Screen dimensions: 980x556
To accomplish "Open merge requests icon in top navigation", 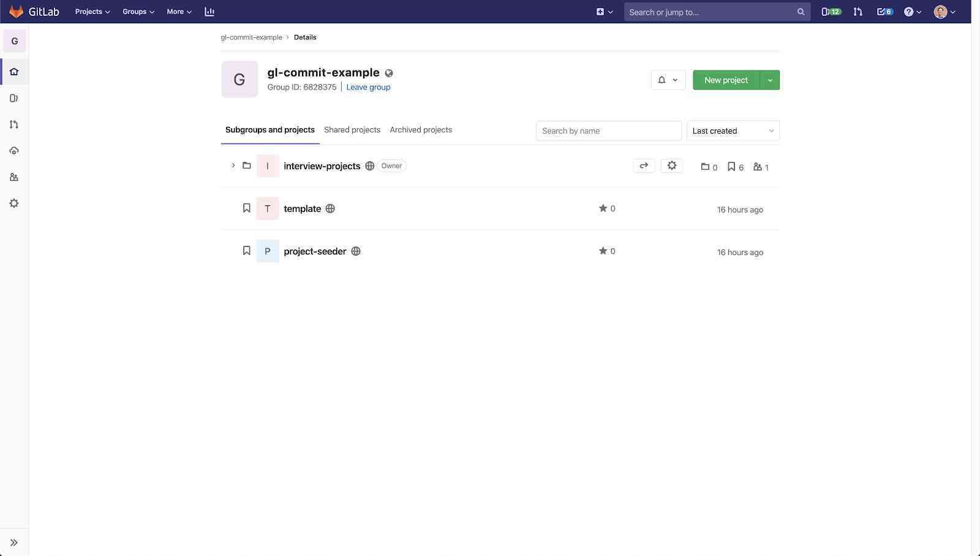I will (858, 12).
